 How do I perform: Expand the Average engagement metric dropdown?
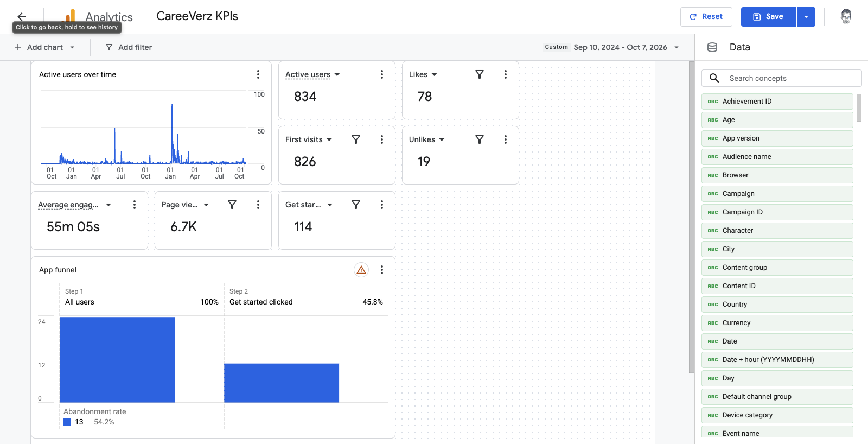108,205
